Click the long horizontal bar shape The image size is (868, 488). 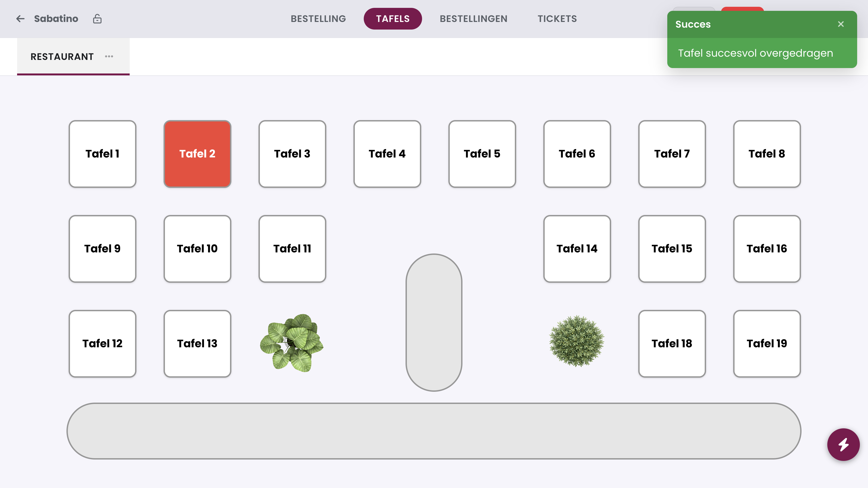point(434,431)
